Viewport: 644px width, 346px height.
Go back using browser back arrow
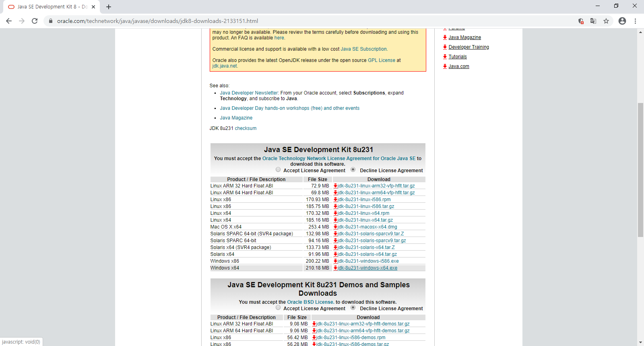pyautogui.click(x=9, y=21)
